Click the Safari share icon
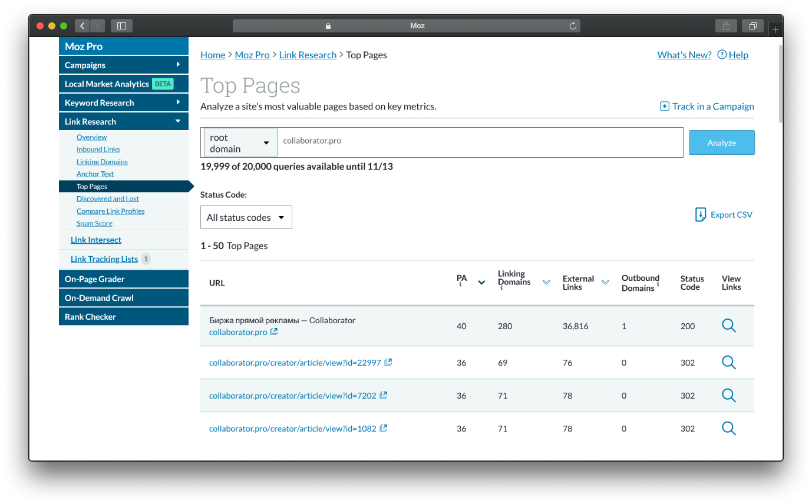Image resolution: width=812 pixels, height=504 pixels. tap(726, 26)
